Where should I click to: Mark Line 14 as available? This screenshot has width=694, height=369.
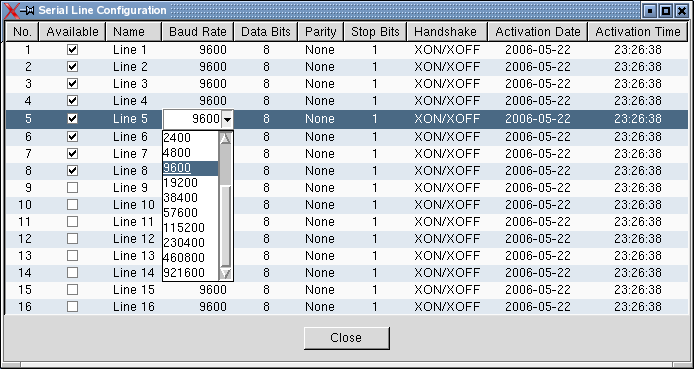pyautogui.click(x=72, y=273)
